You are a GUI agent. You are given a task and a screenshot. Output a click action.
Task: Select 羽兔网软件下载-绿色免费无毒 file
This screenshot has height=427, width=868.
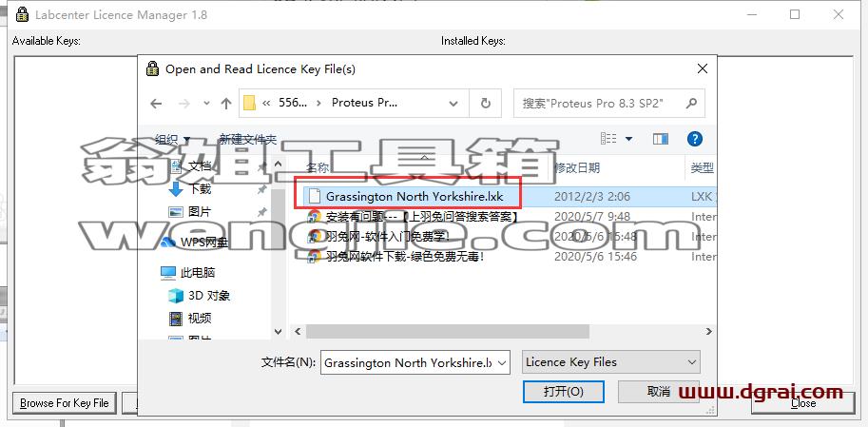click(395, 257)
